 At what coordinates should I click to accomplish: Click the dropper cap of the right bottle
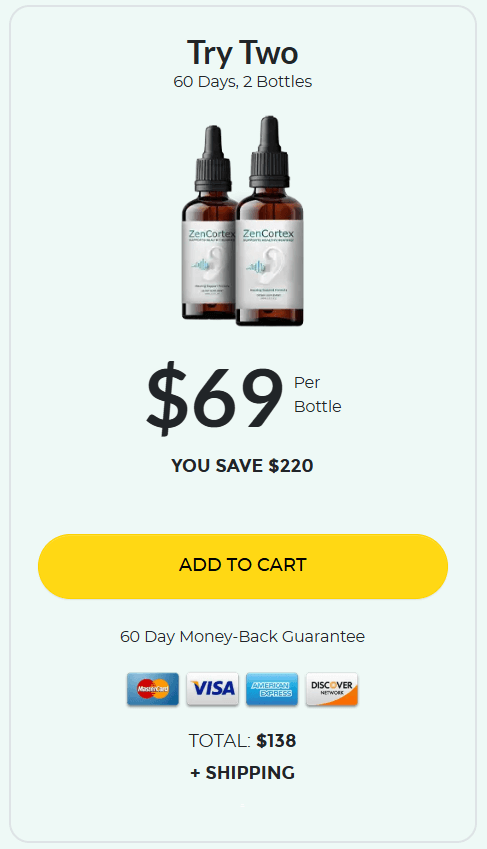click(268, 152)
